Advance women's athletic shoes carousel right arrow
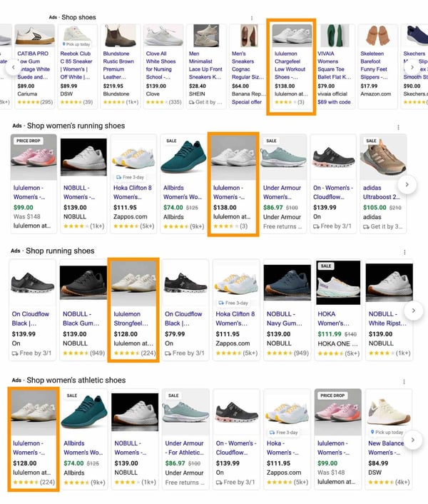 point(413,440)
